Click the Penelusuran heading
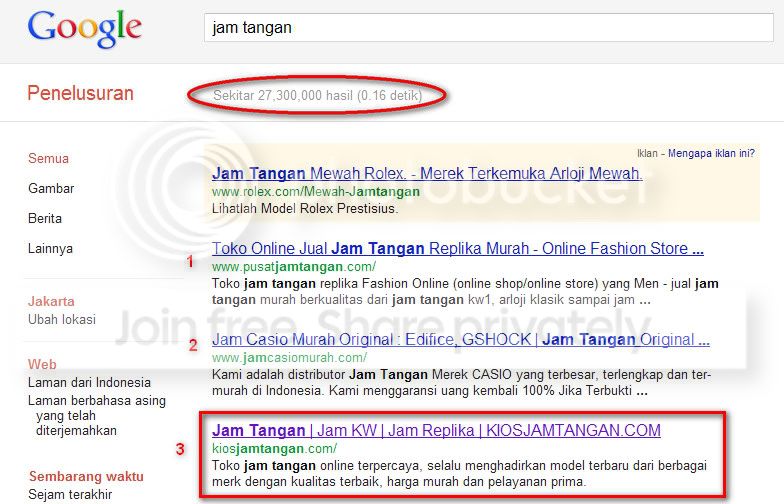 pos(80,94)
